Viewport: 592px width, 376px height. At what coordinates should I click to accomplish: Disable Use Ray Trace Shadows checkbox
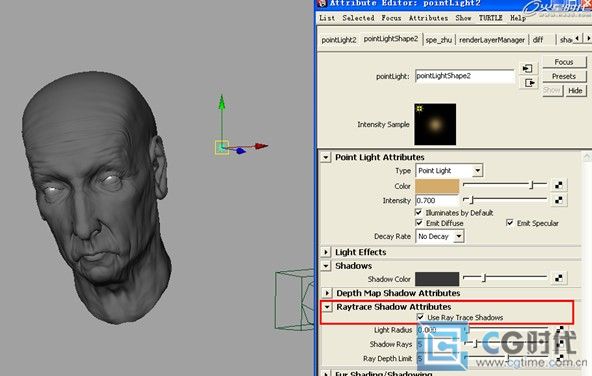point(420,317)
